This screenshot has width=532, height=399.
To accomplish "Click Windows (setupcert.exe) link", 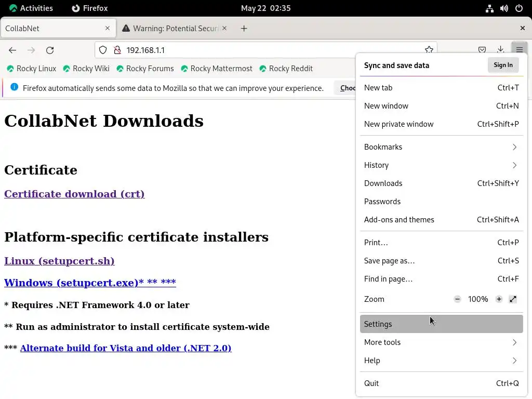I will tap(90, 283).
